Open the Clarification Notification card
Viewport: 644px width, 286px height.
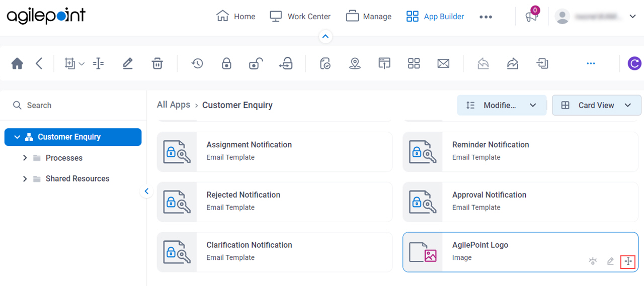275,252
